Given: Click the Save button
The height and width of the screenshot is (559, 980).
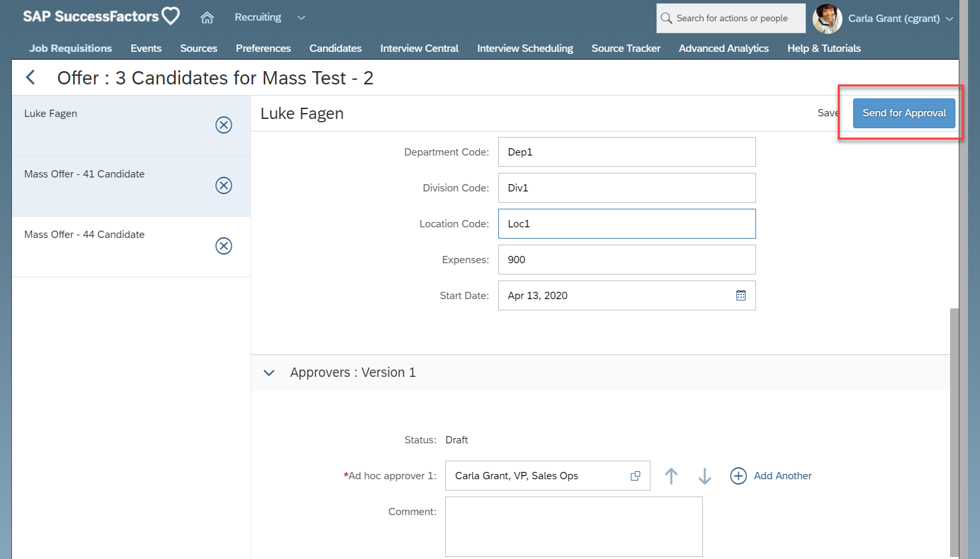Looking at the screenshot, I should click(x=828, y=113).
